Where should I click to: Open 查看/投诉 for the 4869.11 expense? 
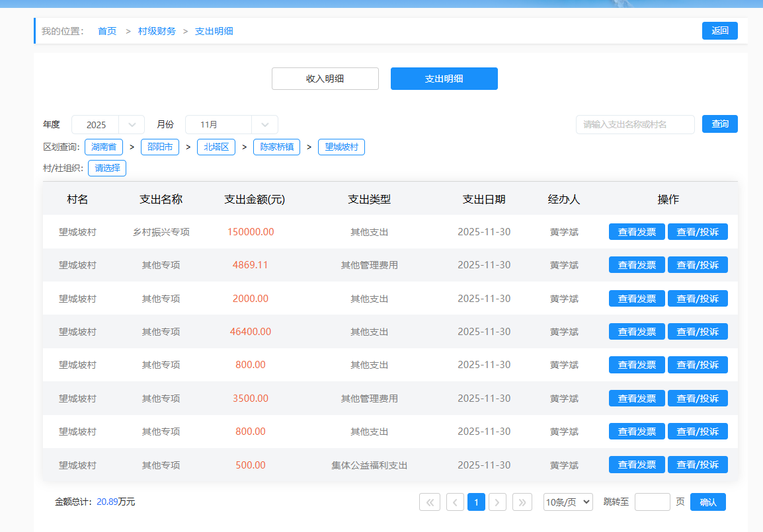[x=697, y=265]
